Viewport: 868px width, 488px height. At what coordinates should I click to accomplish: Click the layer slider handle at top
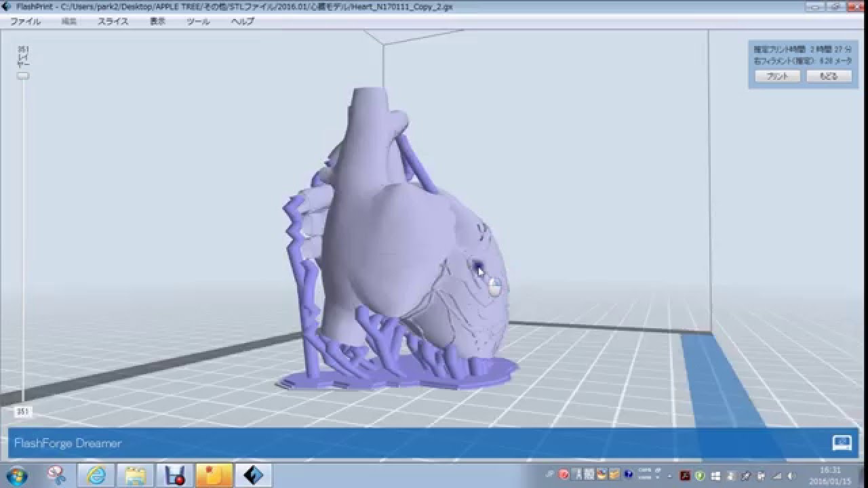coord(23,76)
